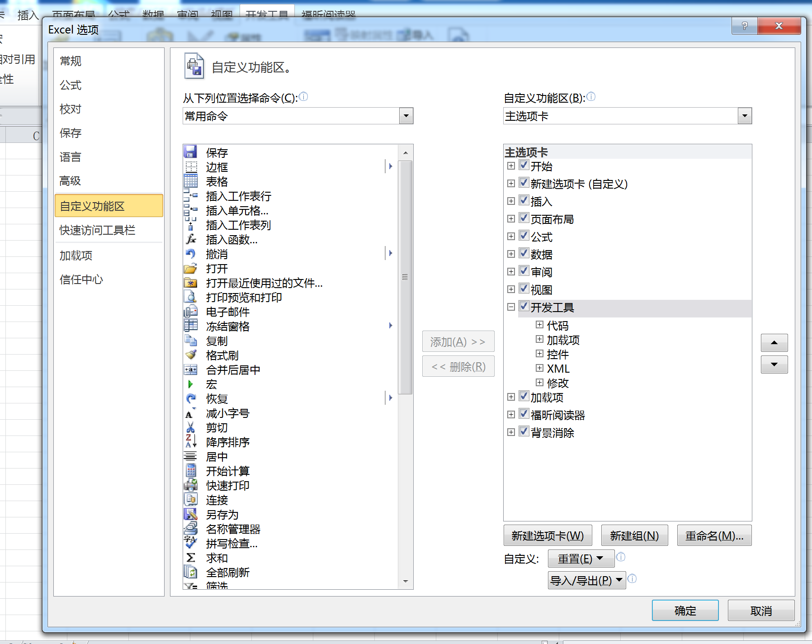Click the 重命名(M)... button
812x644 pixels.
(714, 535)
